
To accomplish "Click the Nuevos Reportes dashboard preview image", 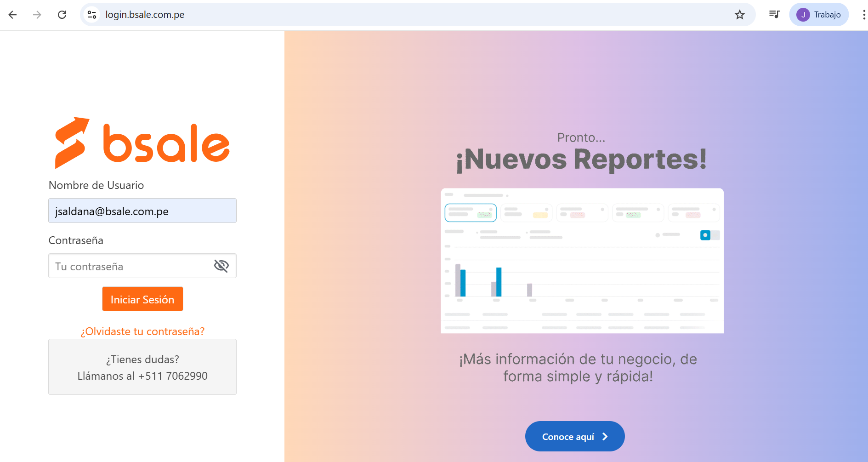I will click(582, 261).
